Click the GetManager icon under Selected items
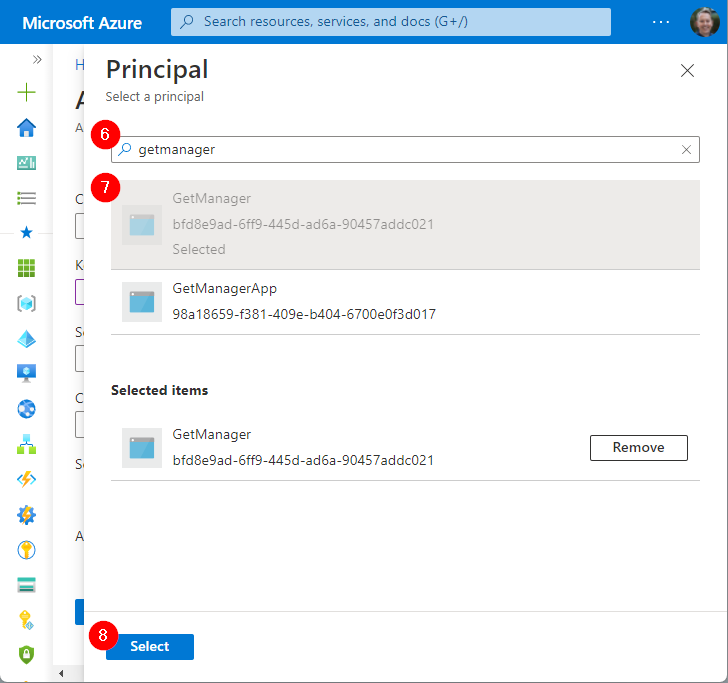 click(x=142, y=448)
